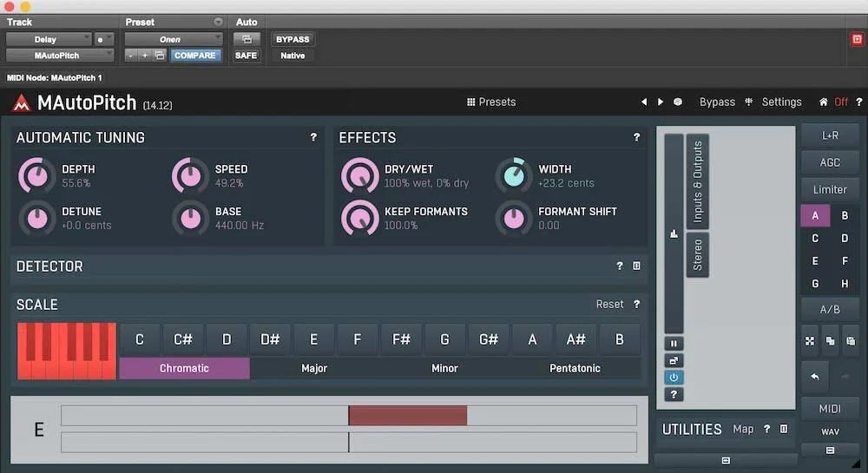Toggle the C# note in scale
Image resolution: width=868 pixels, height=473 pixels.
(183, 339)
